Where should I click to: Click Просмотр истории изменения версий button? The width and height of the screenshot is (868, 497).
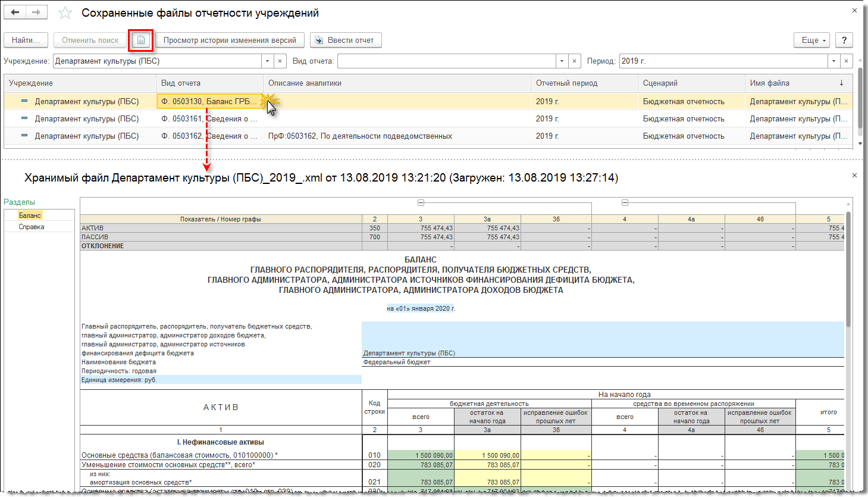(x=230, y=40)
